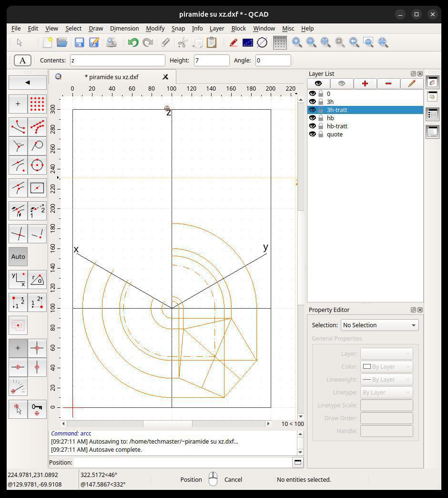Open the Selection dropdown in Property Editor
Viewport: 448px width, 498px height.
379,325
